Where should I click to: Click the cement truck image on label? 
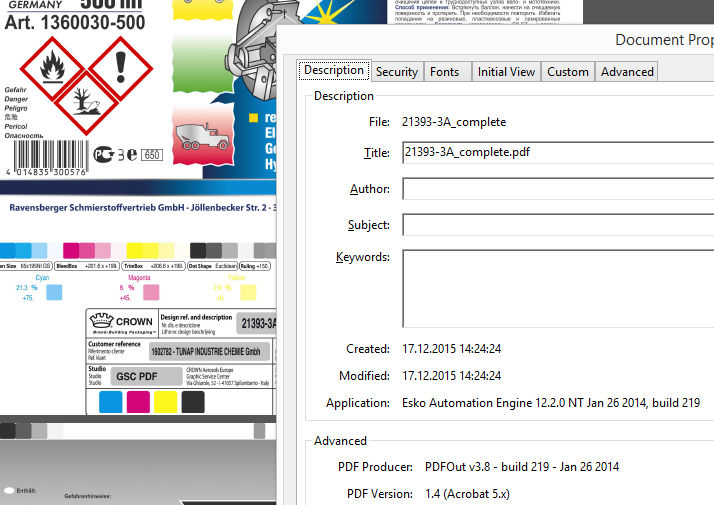(x=203, y=137)
